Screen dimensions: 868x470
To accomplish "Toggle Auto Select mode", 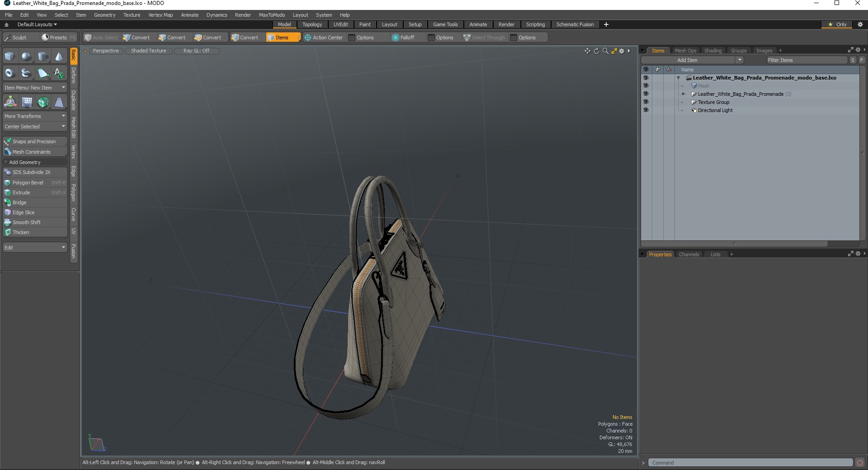I will [x=101, y=38].
